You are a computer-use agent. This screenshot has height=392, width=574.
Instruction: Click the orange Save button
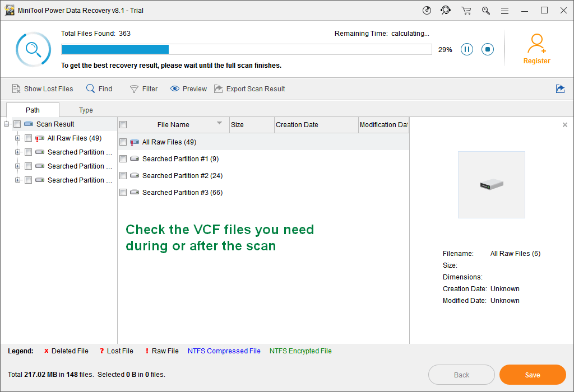[533, 375]
